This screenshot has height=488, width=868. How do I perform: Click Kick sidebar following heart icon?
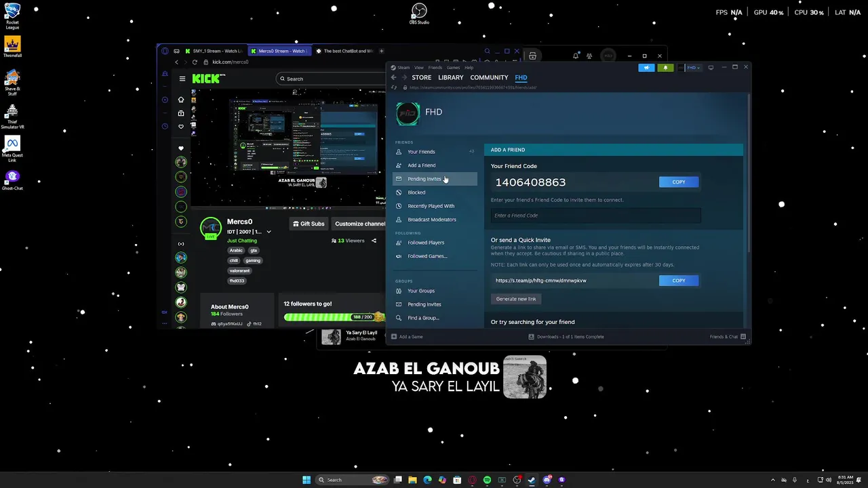(x=181, y=127)
